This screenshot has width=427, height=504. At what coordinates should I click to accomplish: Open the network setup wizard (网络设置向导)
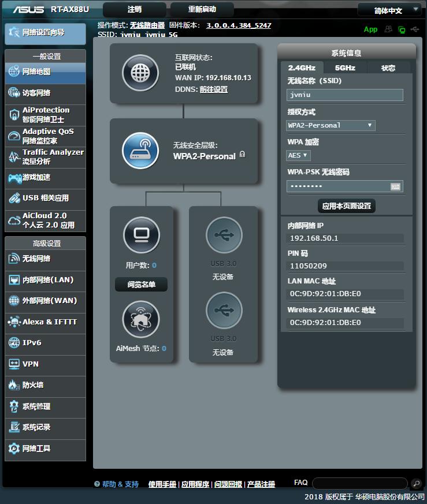coord(46,33)
